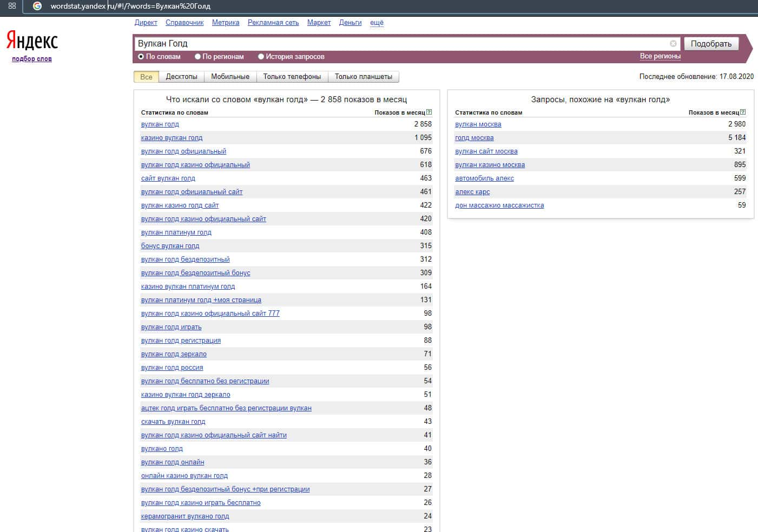The height and width of the screenshot is (532, 758).
Task: Open the "Метрика" link in top navigation
Action: tap(226, 23)
